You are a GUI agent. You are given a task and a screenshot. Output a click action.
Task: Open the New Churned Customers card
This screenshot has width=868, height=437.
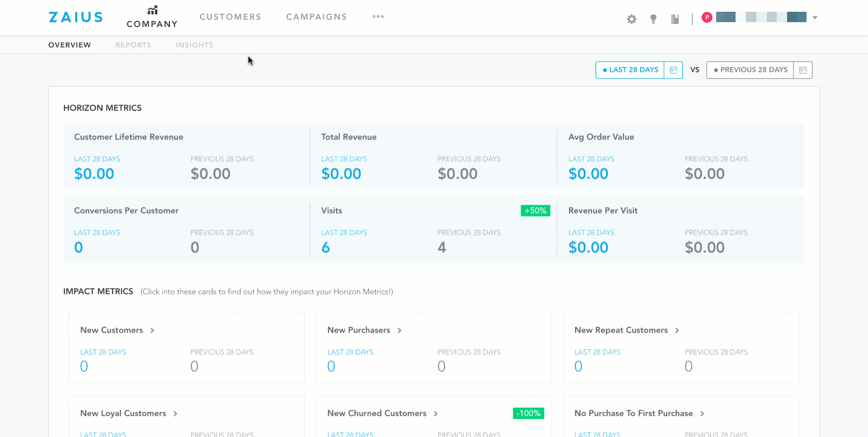click(434, 416)
